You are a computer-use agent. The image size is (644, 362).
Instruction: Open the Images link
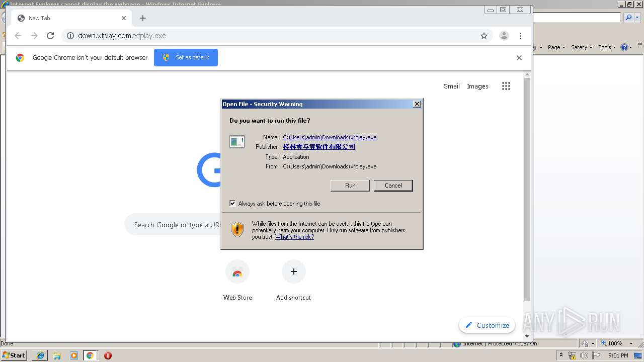(477, 86)
